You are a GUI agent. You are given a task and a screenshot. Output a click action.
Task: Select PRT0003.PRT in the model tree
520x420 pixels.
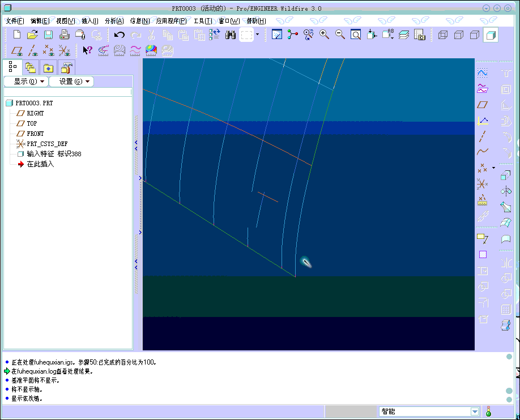point(34,103)
